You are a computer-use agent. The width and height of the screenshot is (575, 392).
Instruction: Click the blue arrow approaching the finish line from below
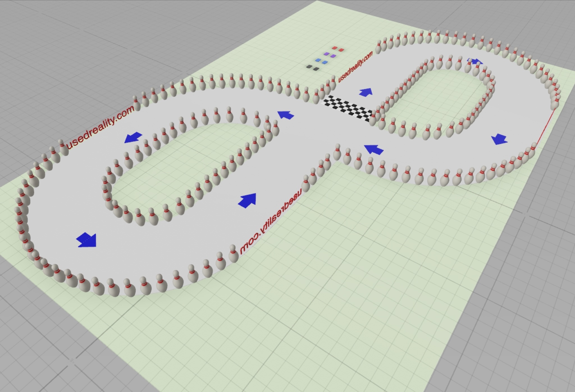point(374,149)
